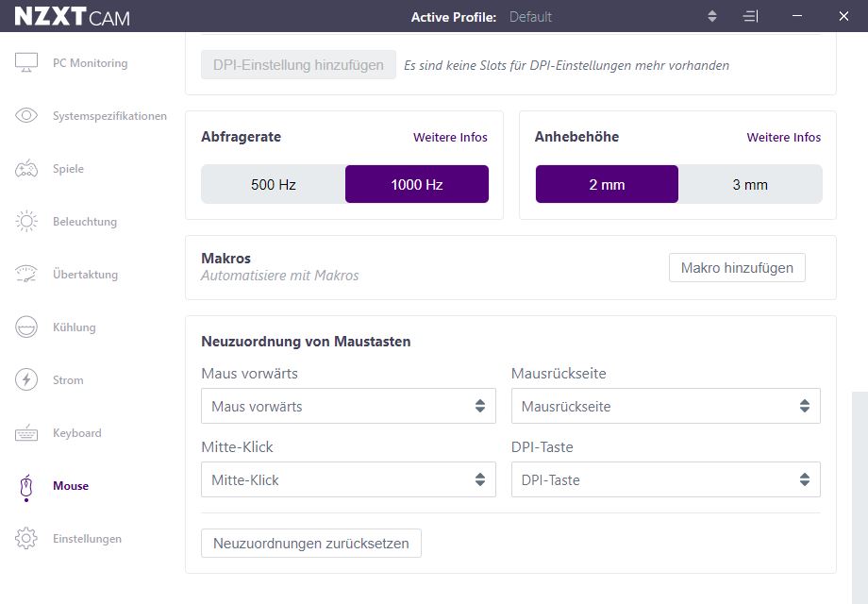Open Beleuchtung via the sun icon
Viewport: 868px width, 604px height.
pyautogui.click(x=26, y=222)
